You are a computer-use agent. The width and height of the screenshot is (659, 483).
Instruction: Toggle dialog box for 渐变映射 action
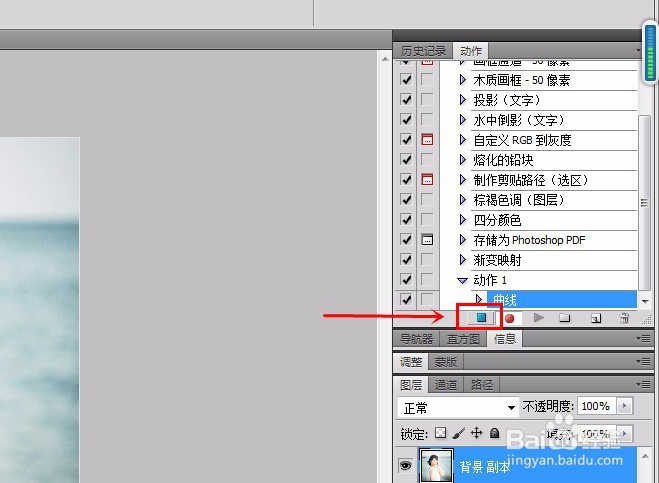pyautogui.click(x=427, y=260)
